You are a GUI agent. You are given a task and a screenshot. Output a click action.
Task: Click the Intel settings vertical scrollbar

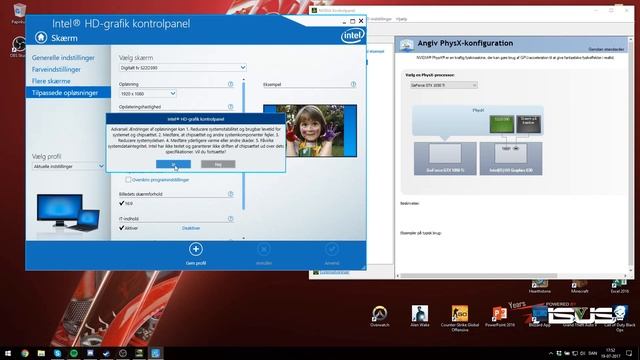(244, 146)
